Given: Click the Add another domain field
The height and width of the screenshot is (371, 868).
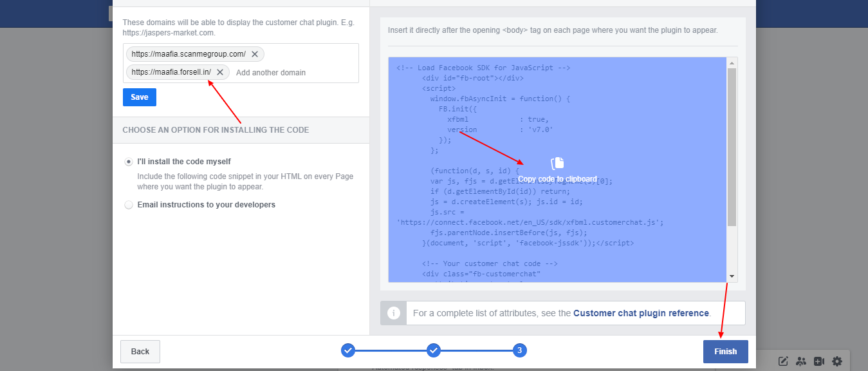Looking at the screenshot, I should point(271,72).
